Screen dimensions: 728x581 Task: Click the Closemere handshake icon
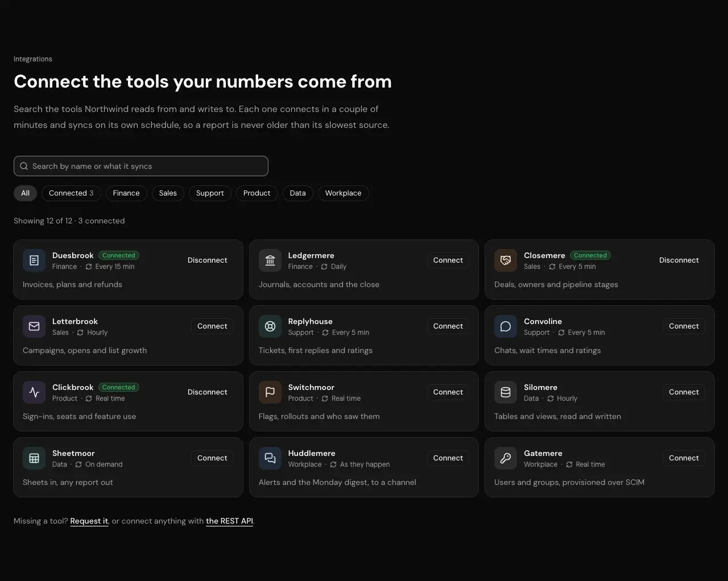coord(506,260)
